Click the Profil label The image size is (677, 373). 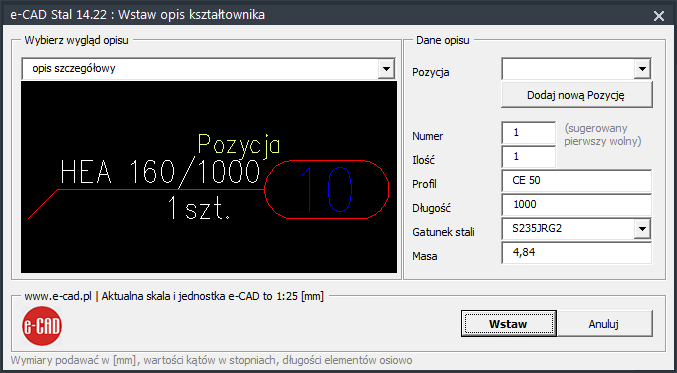click(x=424, y=184)
